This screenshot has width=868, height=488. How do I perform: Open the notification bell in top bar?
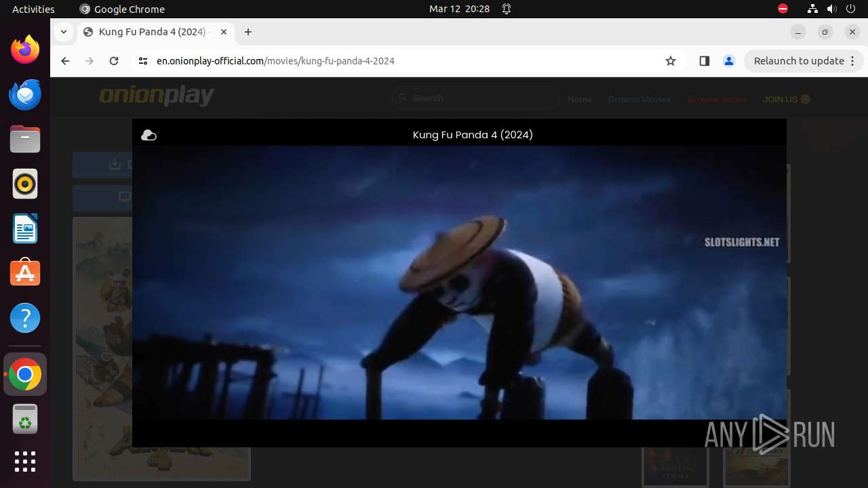coord(507,9)
